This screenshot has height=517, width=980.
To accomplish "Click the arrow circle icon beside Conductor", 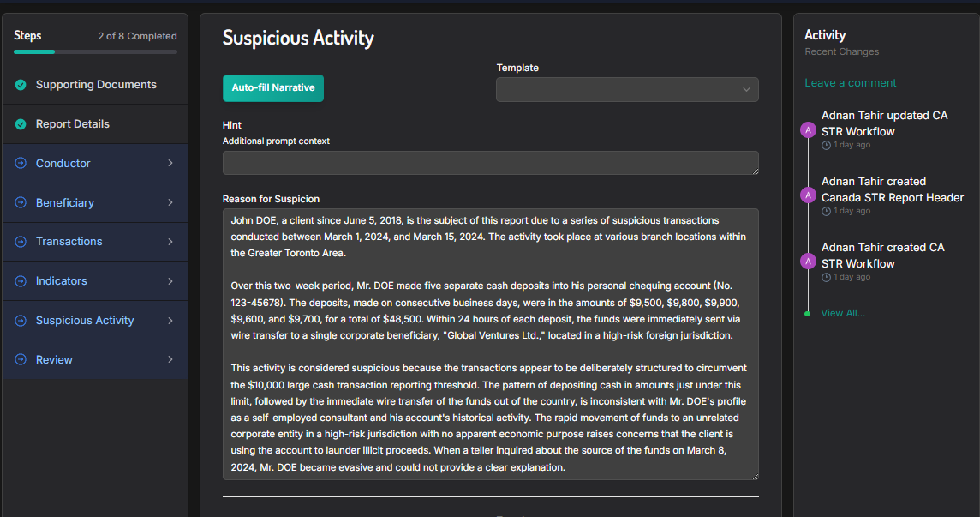I will pyautogui.click(x=21, y=164).
